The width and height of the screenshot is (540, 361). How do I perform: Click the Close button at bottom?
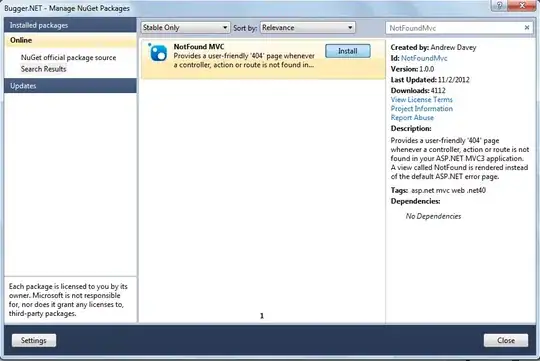click(x=506, y=340)
